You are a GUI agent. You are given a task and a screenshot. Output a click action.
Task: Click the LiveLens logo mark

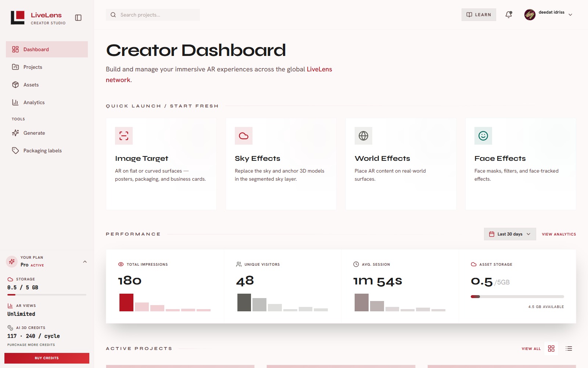coord(18,17)
